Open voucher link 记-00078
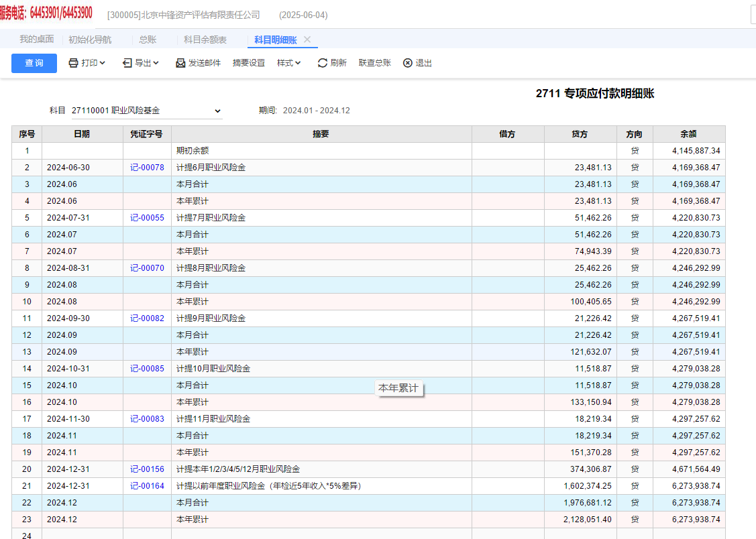Image resolution: width=756 pixels, height=539 pixels. pos(147,168)
